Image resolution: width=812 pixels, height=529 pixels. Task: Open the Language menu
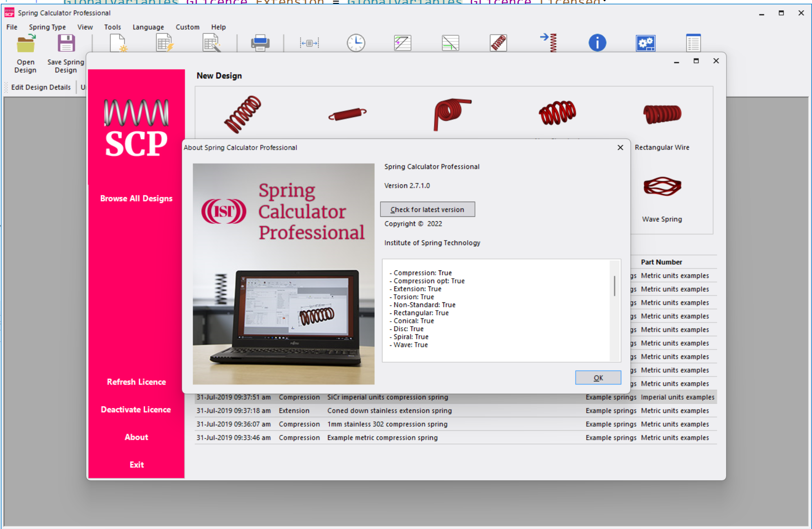point(148,27)
